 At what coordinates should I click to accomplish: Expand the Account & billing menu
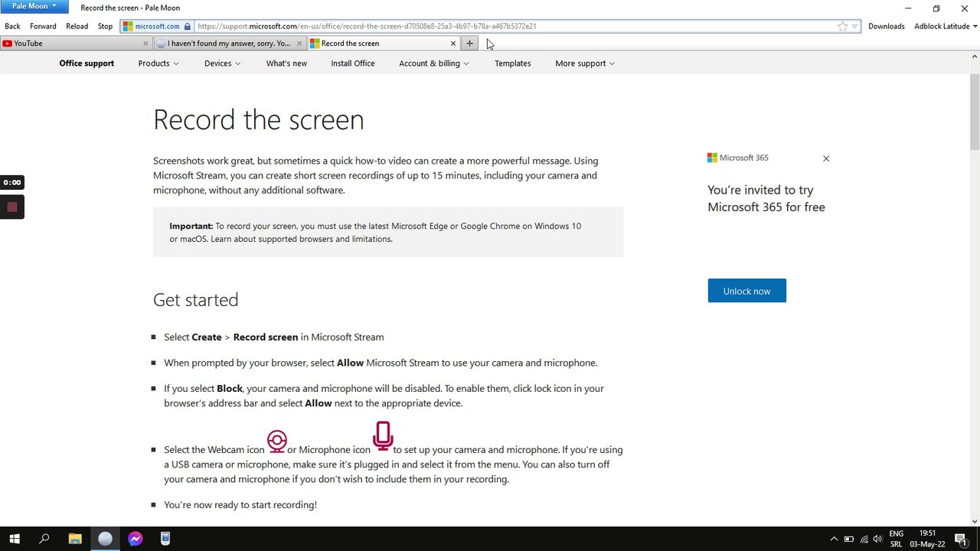tap(434, 64)
